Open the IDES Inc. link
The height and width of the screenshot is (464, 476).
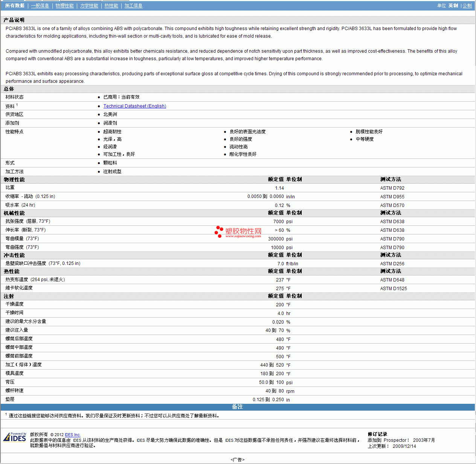point(73,435)
